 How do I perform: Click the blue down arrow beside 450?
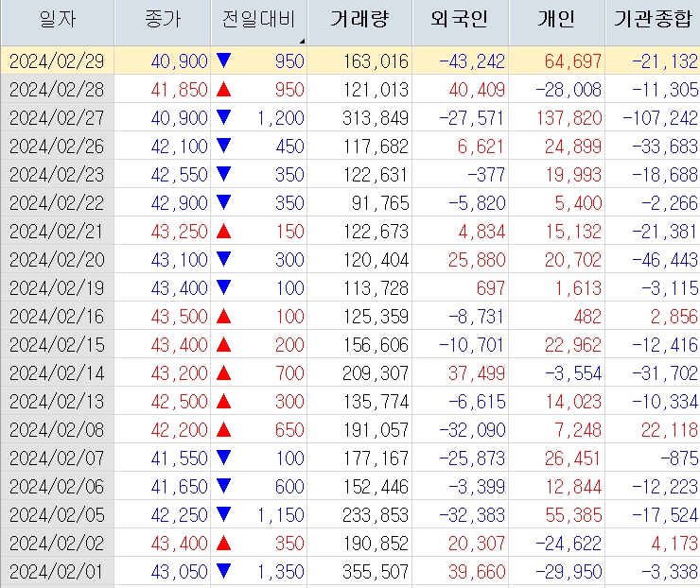223,146
